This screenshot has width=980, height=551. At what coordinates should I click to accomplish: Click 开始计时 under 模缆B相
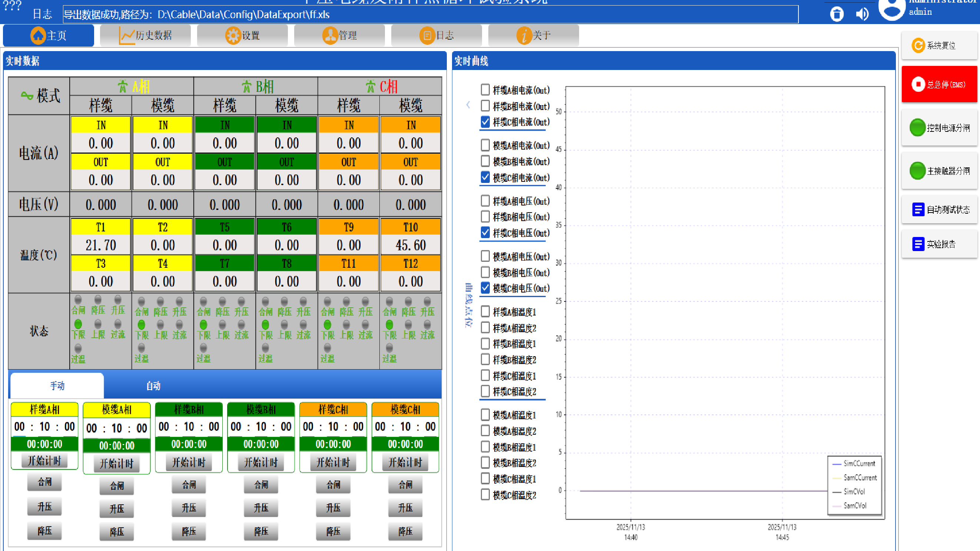260,462
